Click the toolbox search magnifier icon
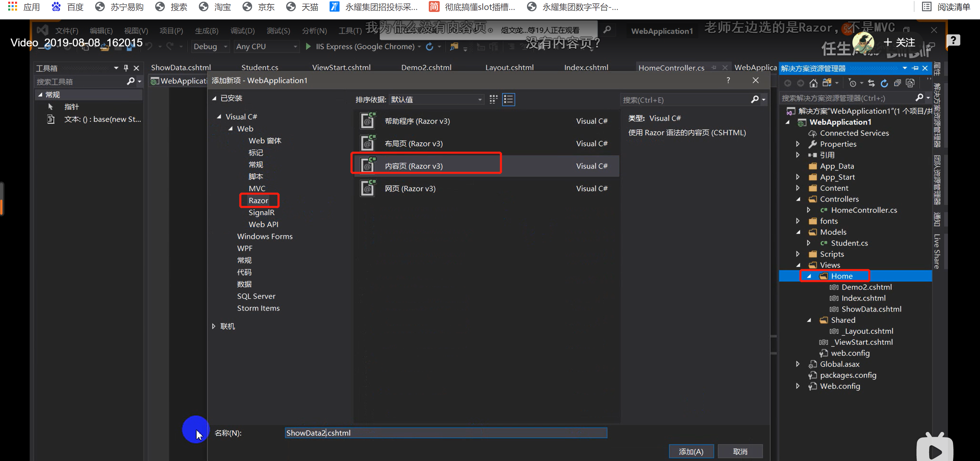980x461 pixels. point(131,81)
